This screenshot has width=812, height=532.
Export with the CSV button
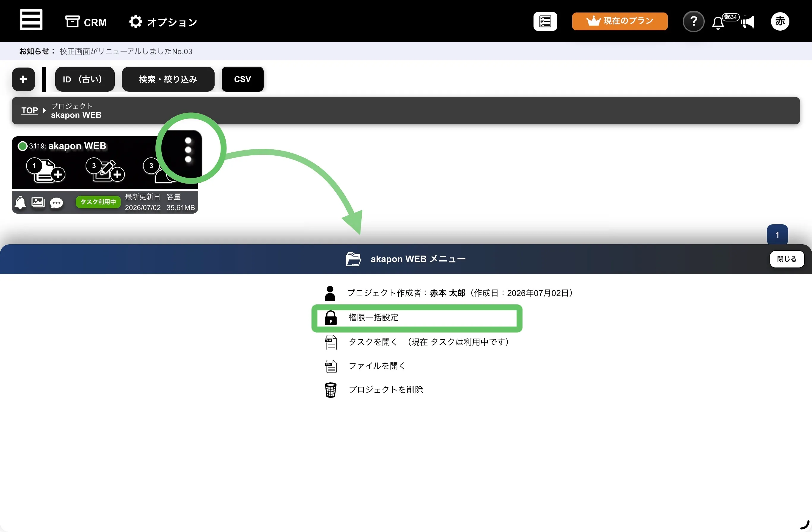click(243, 79)
